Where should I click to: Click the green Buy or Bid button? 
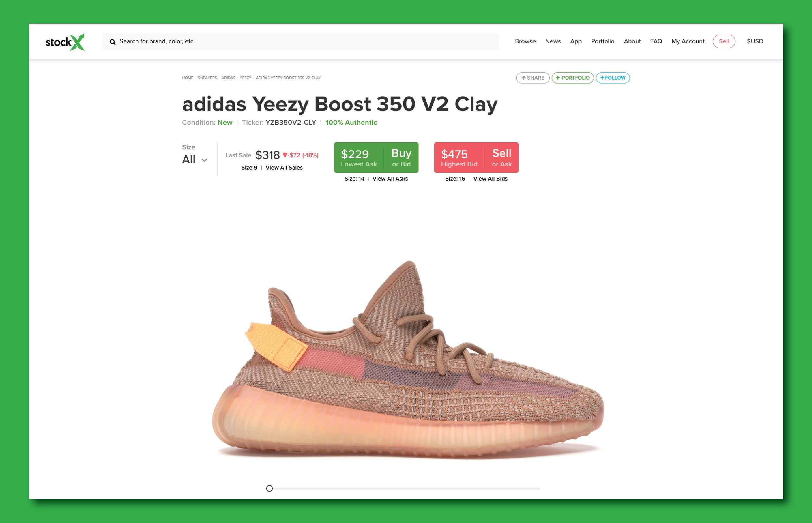click(x=376, y=157)
